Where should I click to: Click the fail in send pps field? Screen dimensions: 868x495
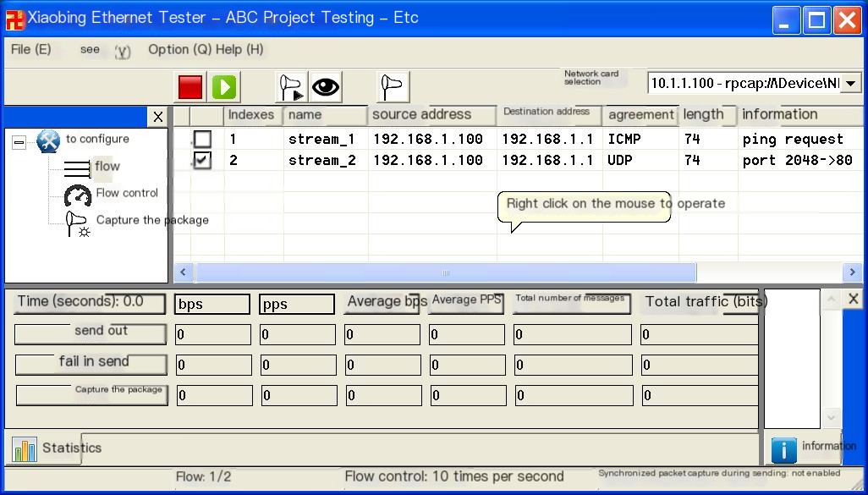[x=299, y=365]
